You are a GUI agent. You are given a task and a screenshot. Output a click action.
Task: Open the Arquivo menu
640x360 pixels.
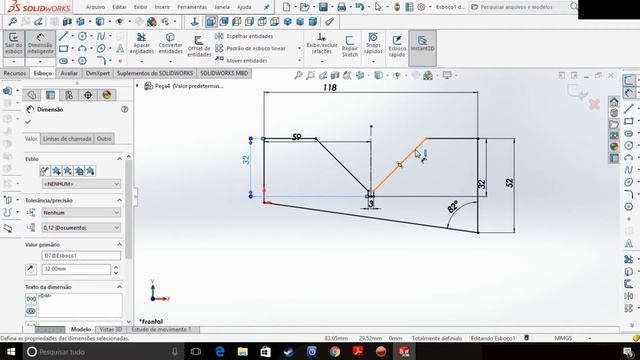(95, 7)
